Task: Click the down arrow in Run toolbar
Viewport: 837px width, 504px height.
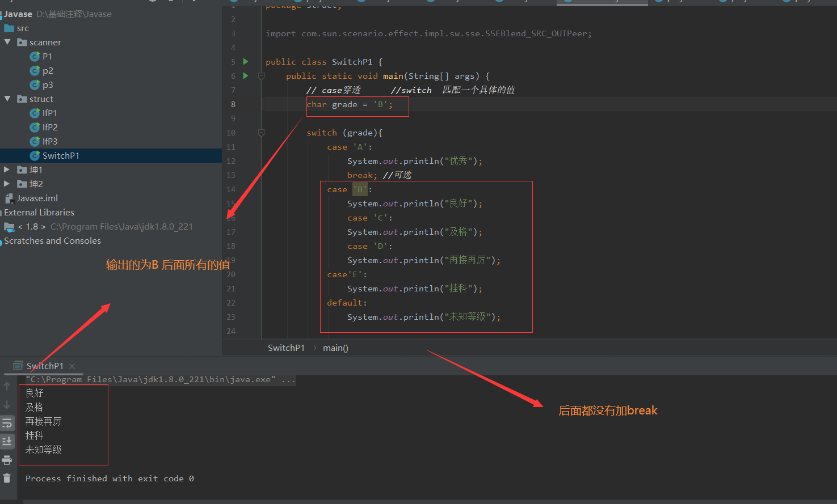Action: [x=7, y=405]
